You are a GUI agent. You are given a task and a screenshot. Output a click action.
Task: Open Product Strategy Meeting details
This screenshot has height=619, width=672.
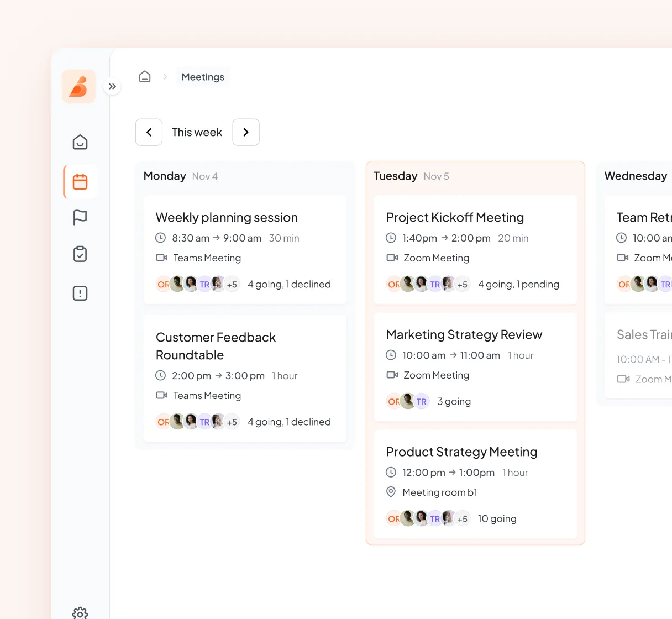(461, 452)
